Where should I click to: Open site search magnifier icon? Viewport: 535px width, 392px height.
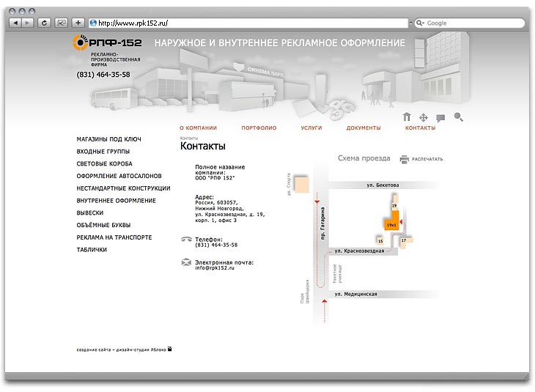point(459,117)
